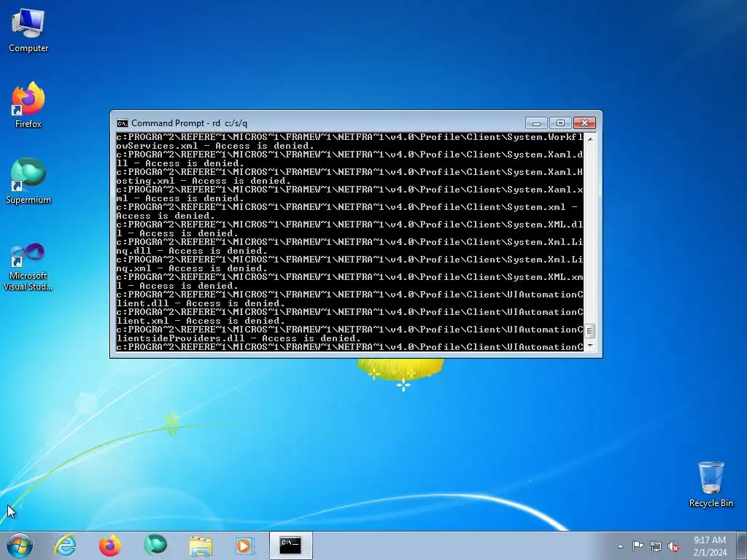Click the line 'ml - Access is denied.'
This screenshot has width=747, height=560.
pos(180,198)
